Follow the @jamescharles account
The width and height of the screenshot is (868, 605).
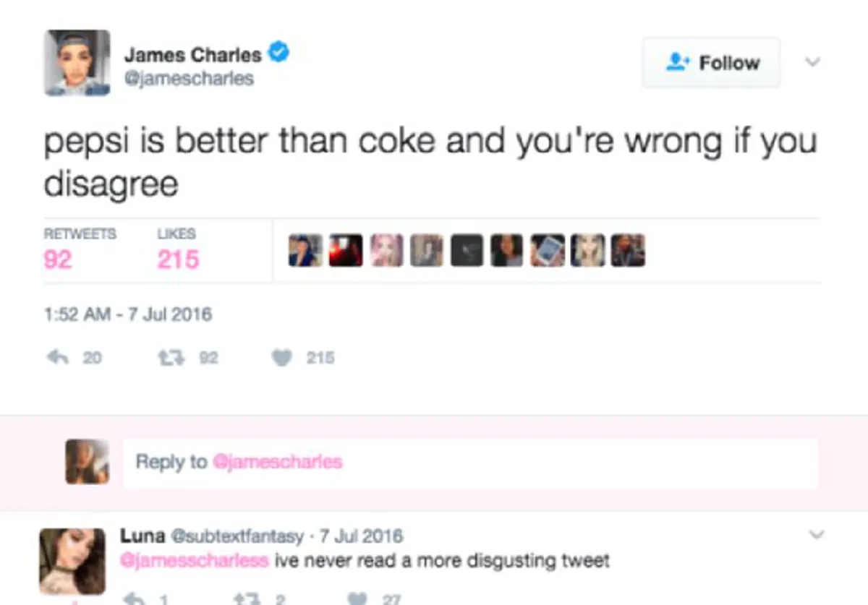click(711, 63)
